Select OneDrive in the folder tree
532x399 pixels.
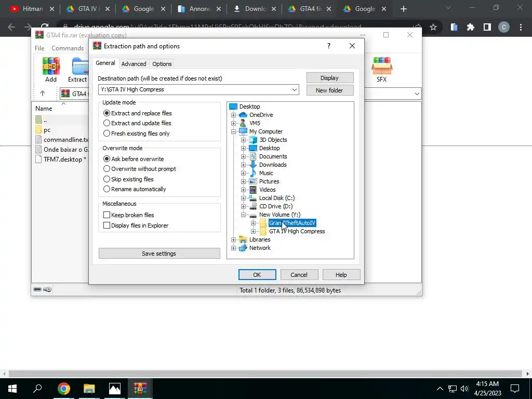pyautogui.click(x=261, y=115)
